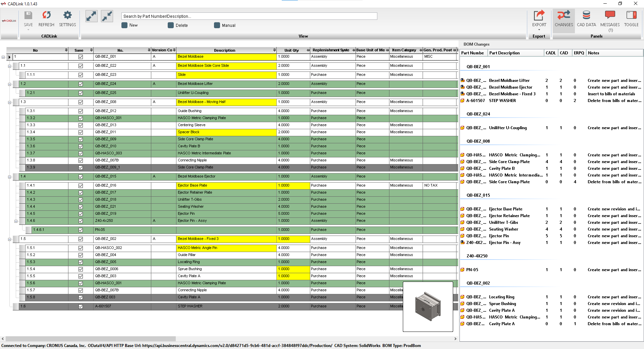Click yellow Bezel Moldbase description cell
Screen dimensions: 644x349
pyautogui.click(x=226, y=57)
